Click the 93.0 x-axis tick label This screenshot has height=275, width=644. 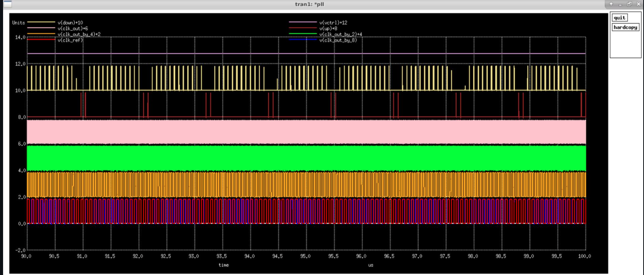point(194,256)
